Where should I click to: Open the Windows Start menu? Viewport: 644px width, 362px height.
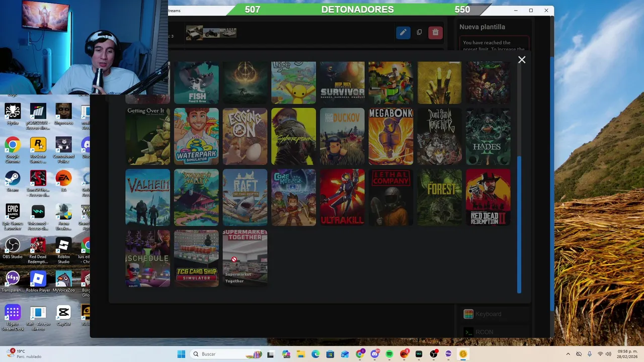(x=181, y=354)
